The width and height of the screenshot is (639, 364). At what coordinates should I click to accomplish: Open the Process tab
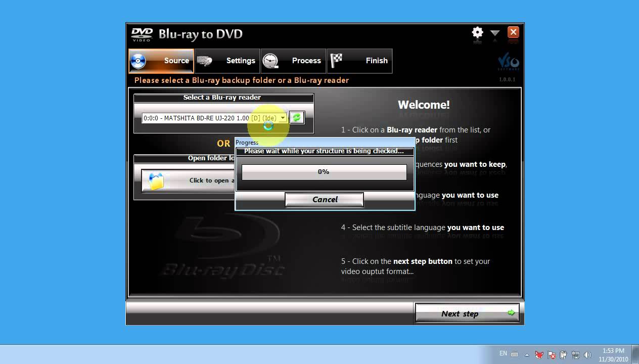point(293,61)
